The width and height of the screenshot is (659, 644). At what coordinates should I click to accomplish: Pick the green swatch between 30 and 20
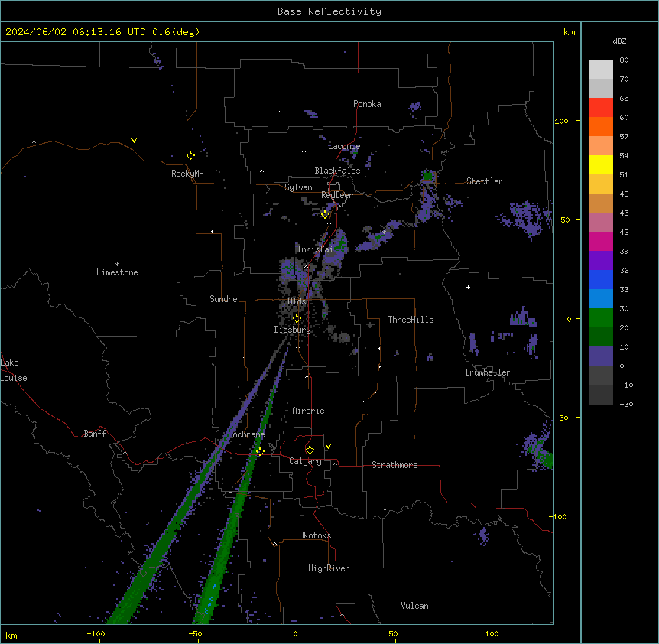601,318
